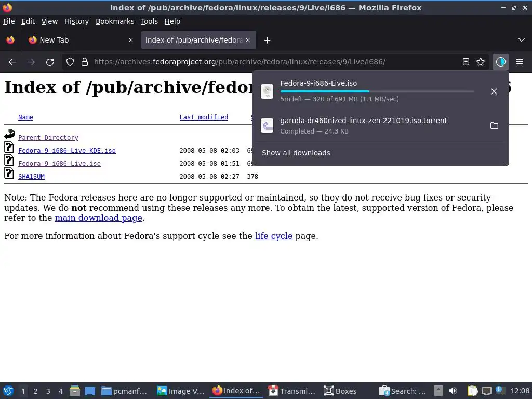The image size is (532, 399).
Task: Sort listing by Name column link
Action: pos(25,117)
